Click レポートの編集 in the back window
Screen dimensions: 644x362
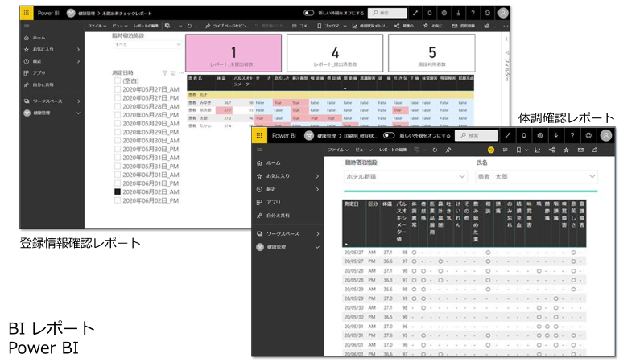click(147, 26)
